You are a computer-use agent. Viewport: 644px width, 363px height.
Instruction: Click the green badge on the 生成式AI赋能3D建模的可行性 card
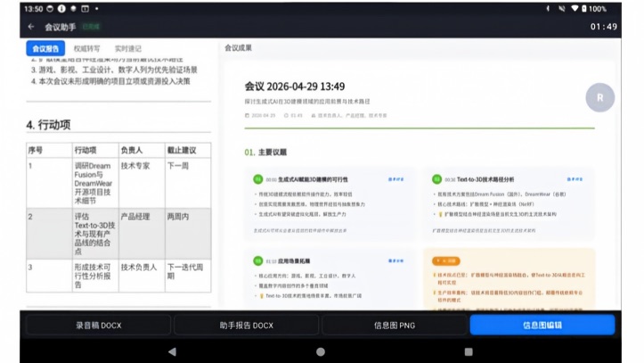point(258,179)
